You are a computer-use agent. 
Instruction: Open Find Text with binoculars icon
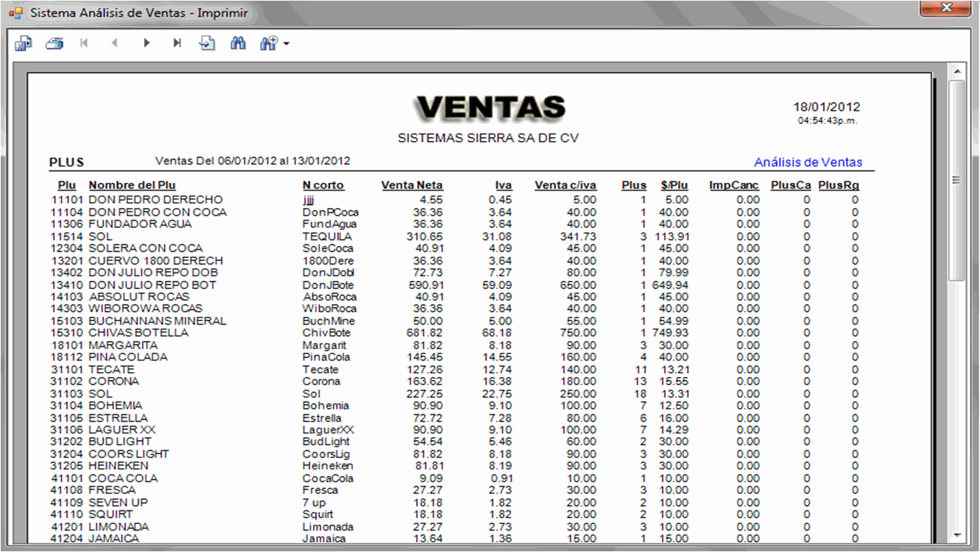[238, 44]
